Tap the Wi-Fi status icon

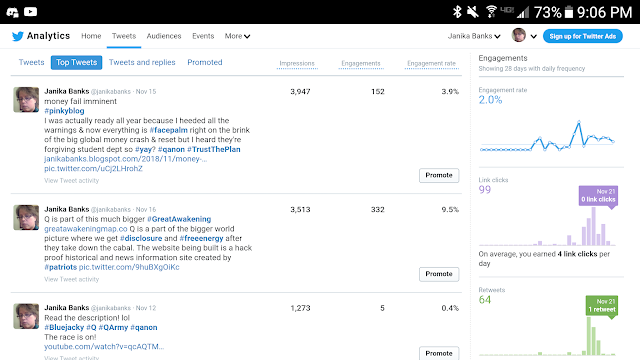pos(491,12)
